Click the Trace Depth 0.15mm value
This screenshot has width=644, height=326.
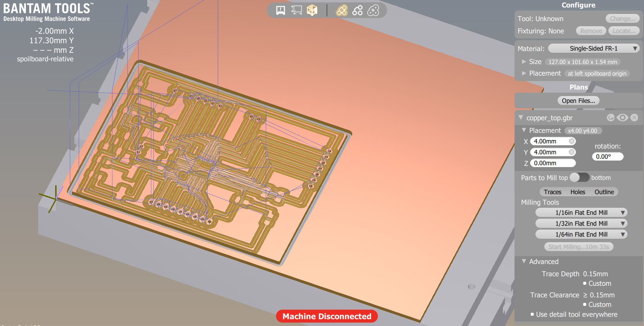click(595, 274)
